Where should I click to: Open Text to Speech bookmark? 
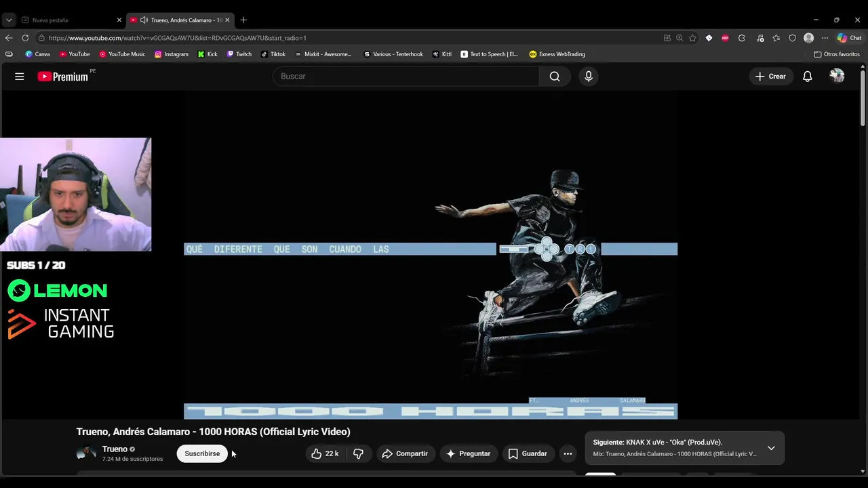click(488, 54)
